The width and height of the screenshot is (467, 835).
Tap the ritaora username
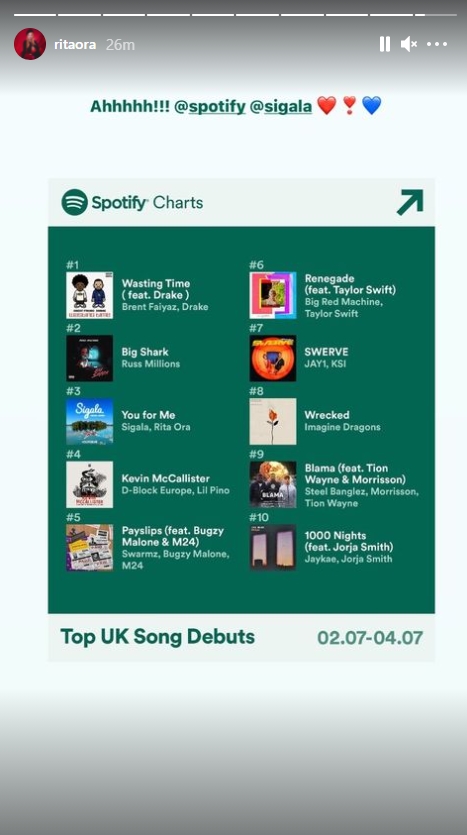coord(75,44)
